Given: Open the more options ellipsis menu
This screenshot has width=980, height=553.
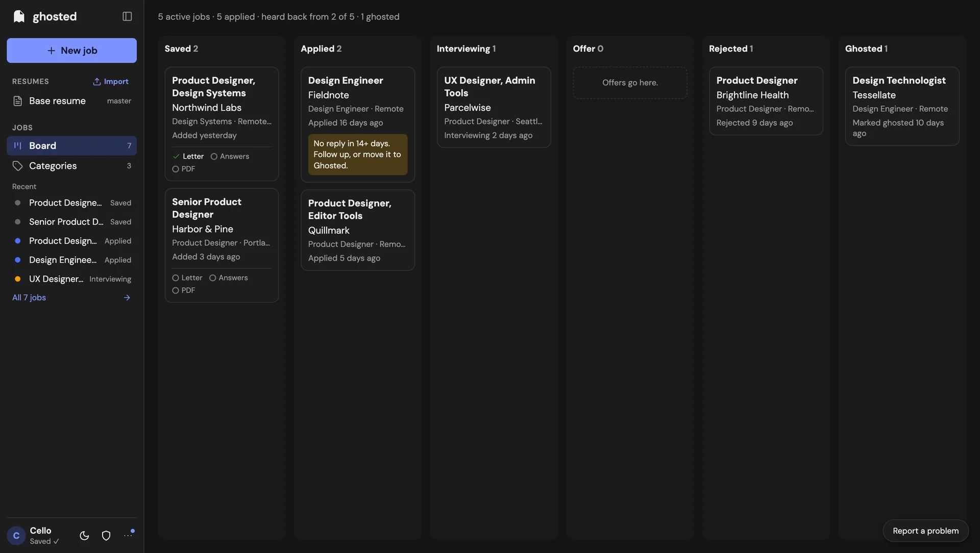Looking at the screenshot, I should pos(128,536).
